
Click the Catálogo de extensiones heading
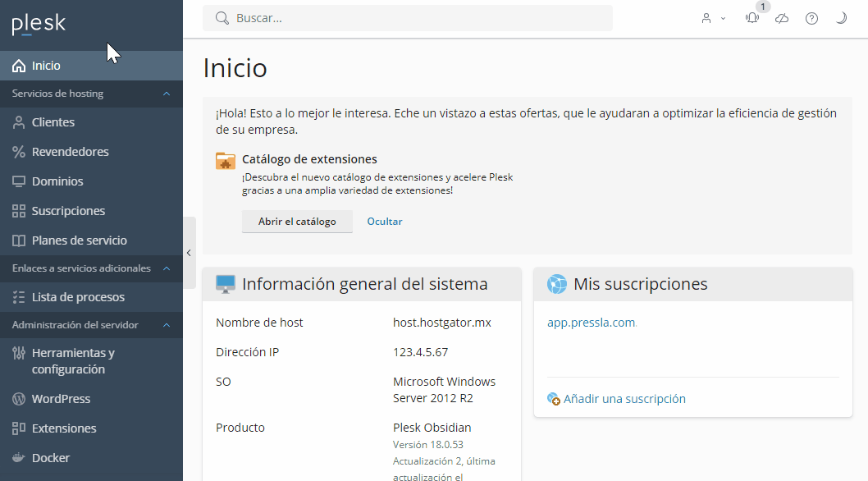click(x=309, y=159)
